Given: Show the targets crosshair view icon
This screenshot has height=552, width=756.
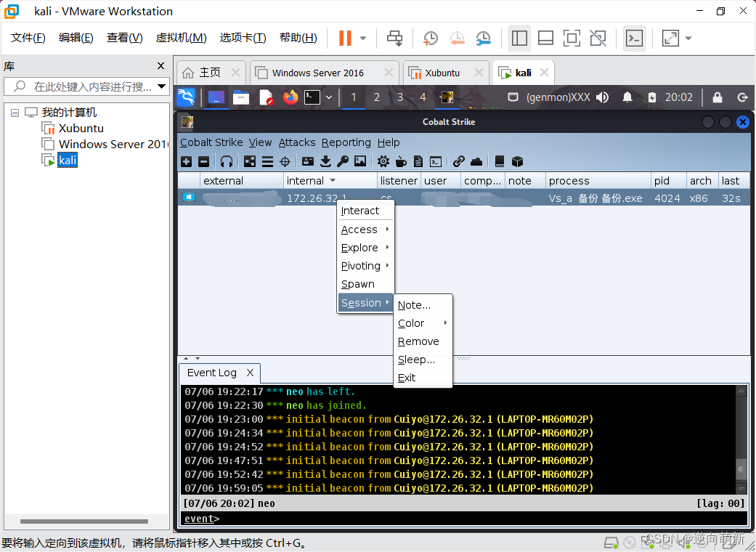Looking at the screenshot, I should coord(285,161).
